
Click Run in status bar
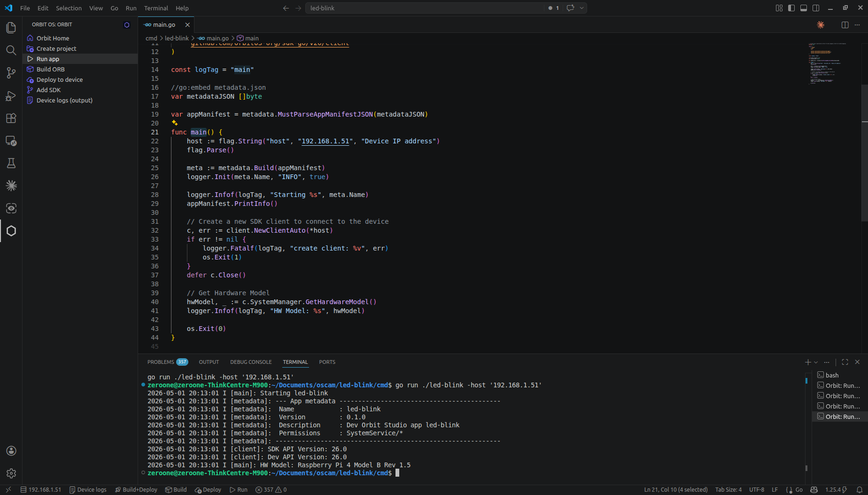pyautogui.click(x=239, y=490)
